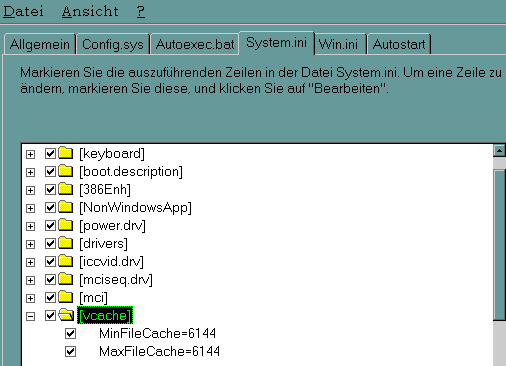Screen dimensions: 506x366
Task: Open the Ansicht menu
Action: 90,11
